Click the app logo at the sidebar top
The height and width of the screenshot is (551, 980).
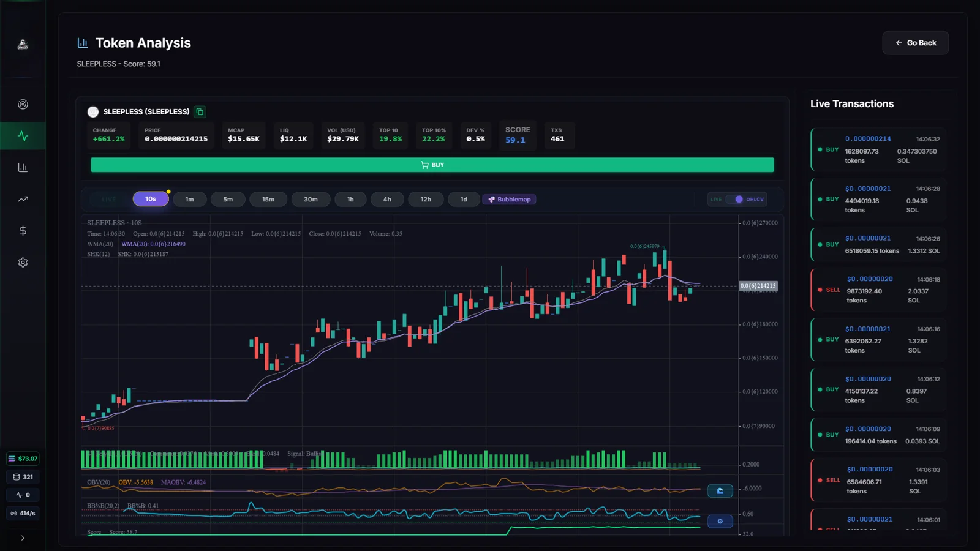pos(23,44)
